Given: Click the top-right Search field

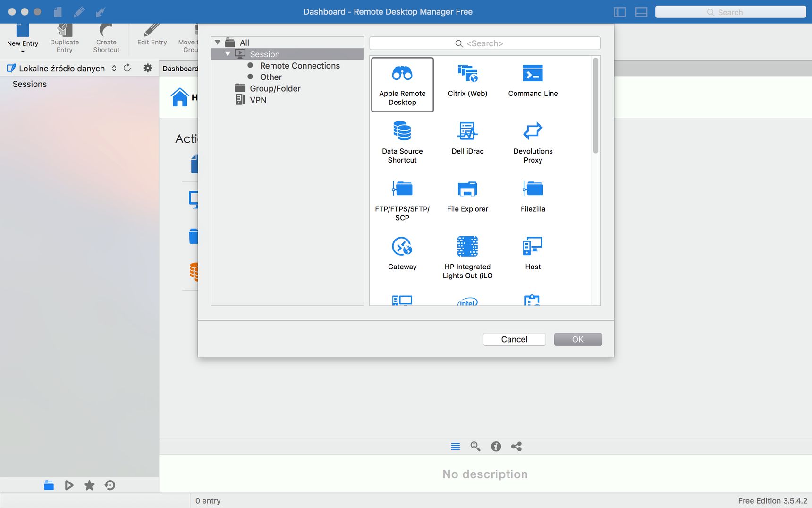Looking at the screenshot, I should [730, 12].
